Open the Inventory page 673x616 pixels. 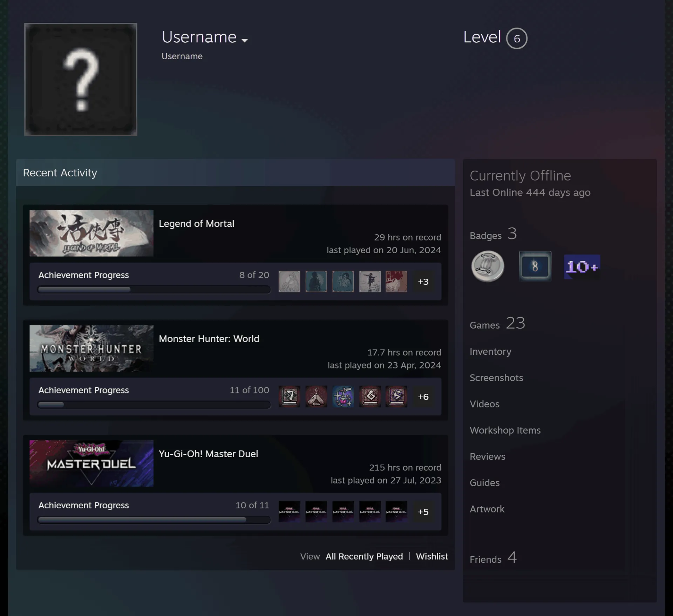(x=490, y=351)
